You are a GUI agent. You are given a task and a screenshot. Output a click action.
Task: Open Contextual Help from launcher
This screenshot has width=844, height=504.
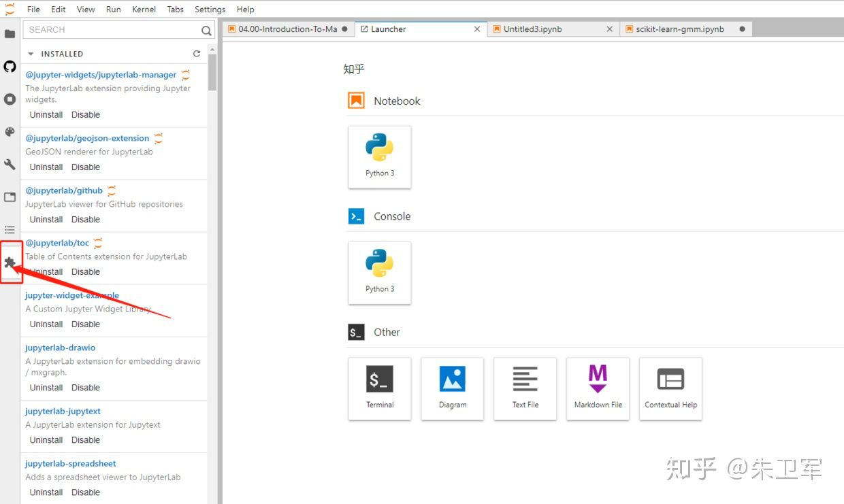tap(671, 388)
